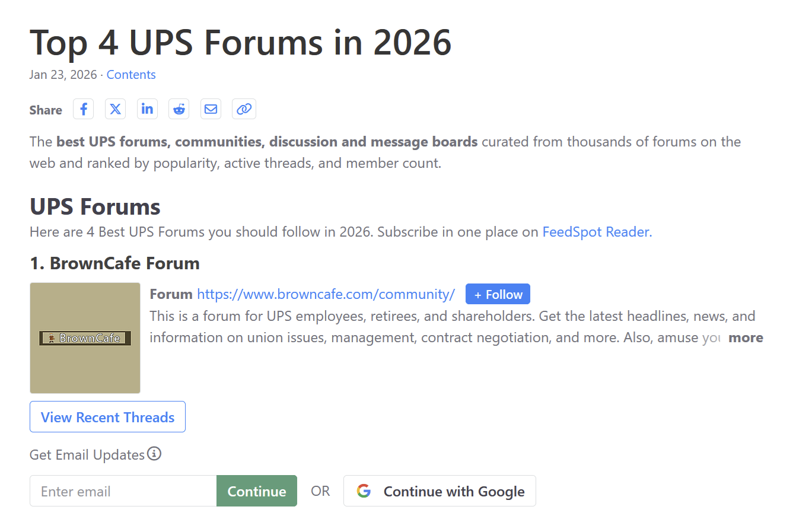Click View Recent Threads button
Image resolution: width=806 pixels, height=532 pixels.
(107, 417)
